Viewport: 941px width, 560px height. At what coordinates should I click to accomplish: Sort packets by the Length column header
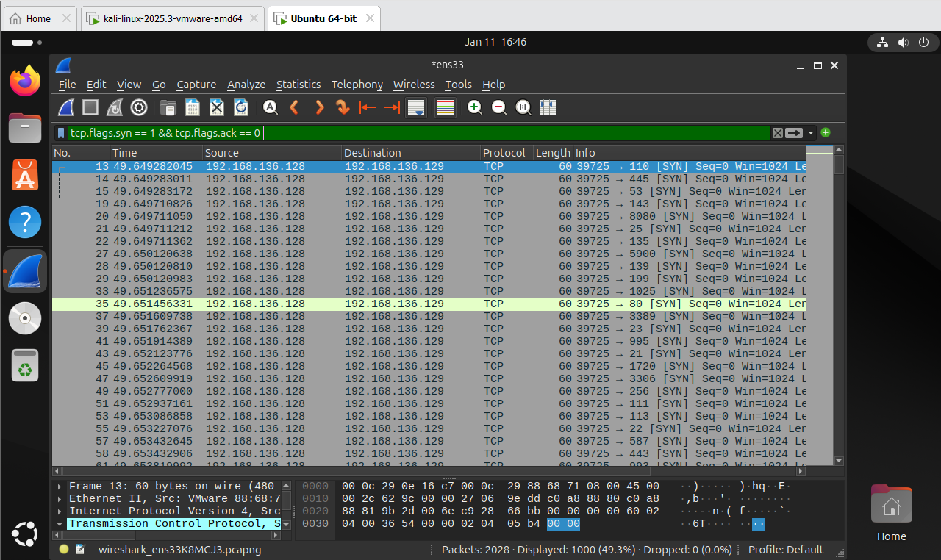[x=553, y=153]
